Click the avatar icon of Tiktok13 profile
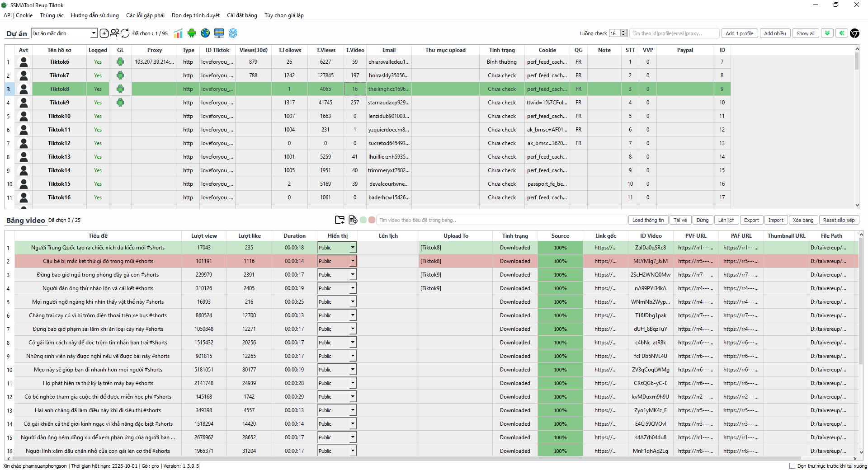Image resolution: width=868 pixels, height=470 pixels. [24, 157]
